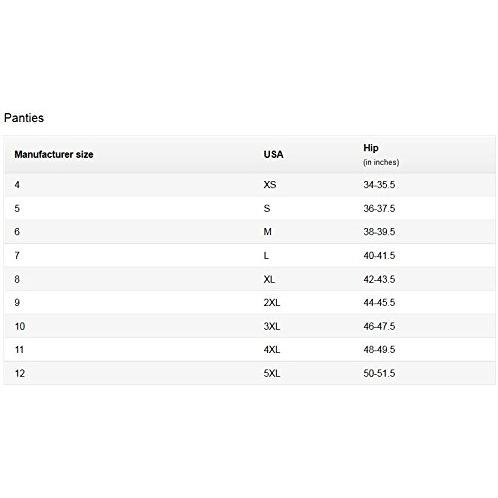This screenshot has width=498, height=498.
Task: Select hip measurement 38-39.5
Action: click(x=379, y=232)
